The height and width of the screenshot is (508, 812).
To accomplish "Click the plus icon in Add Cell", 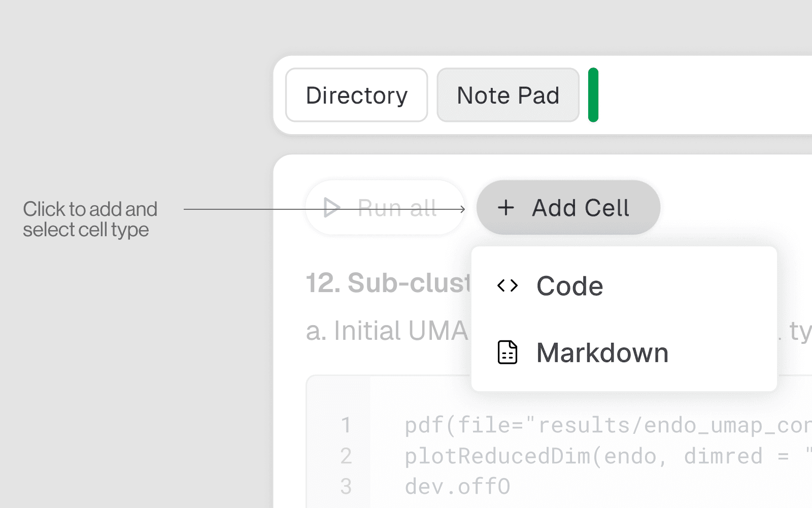I will (505, 207).
